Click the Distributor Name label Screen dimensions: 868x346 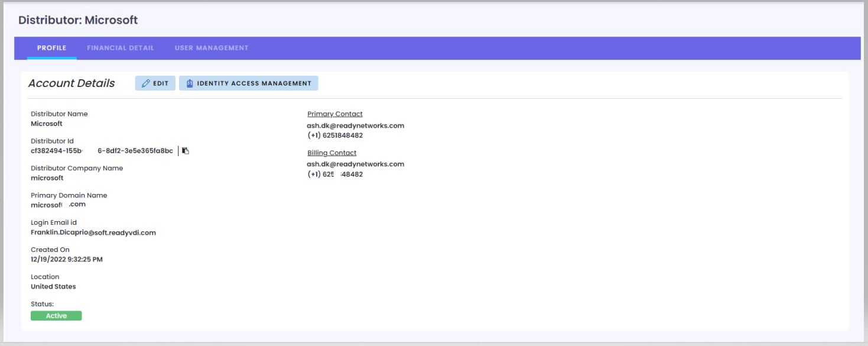[x=59, y=114]
